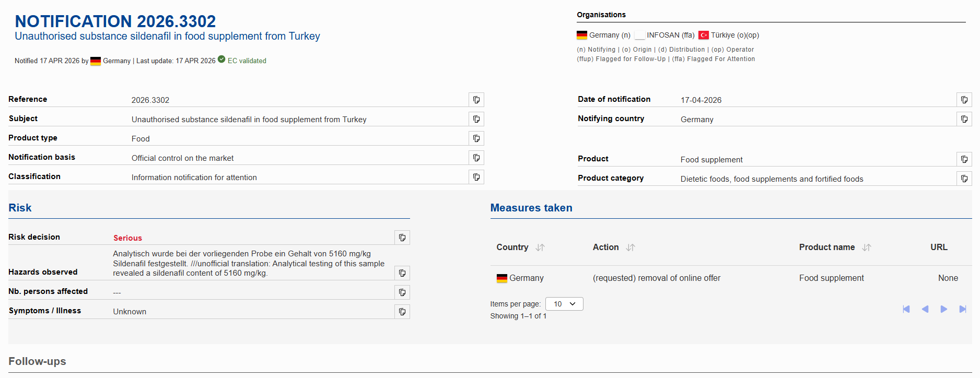Jump to the last page of measures
Screen dimensions: 980x378
[962, 309]
